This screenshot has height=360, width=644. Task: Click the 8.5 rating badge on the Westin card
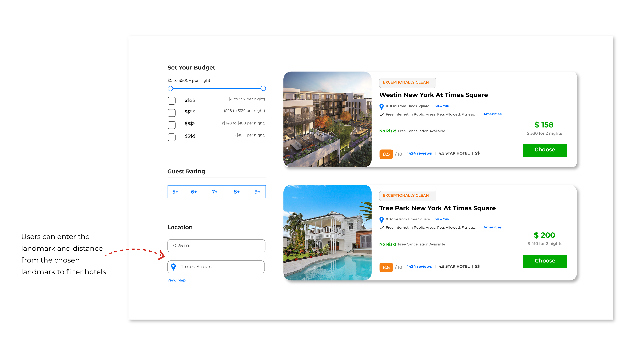point(386,154)
